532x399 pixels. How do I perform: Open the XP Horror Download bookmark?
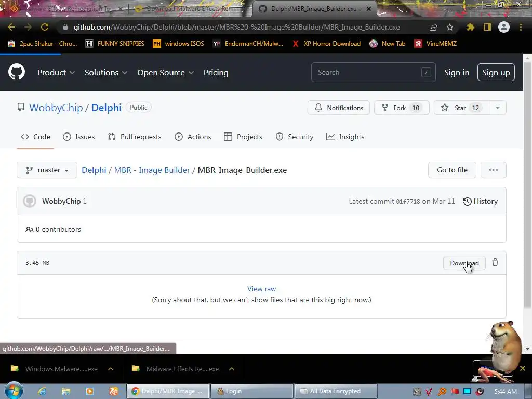pos(326,44)
